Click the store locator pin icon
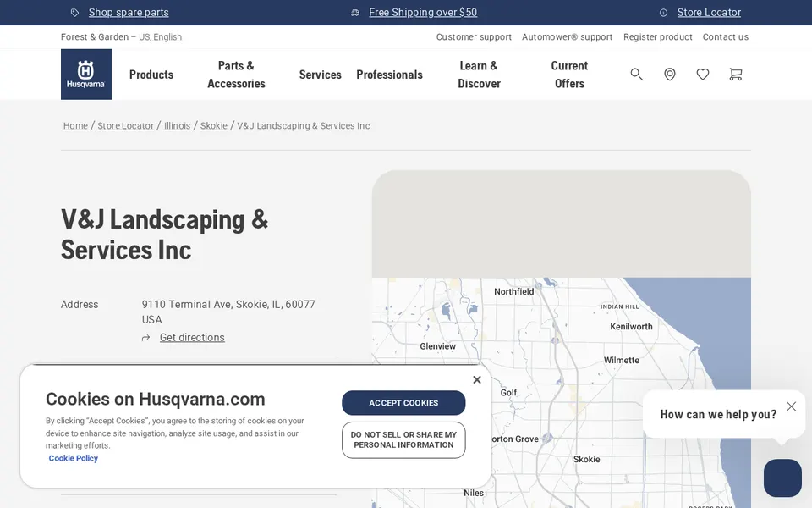812x508 pixels. [x=670, y=75]
